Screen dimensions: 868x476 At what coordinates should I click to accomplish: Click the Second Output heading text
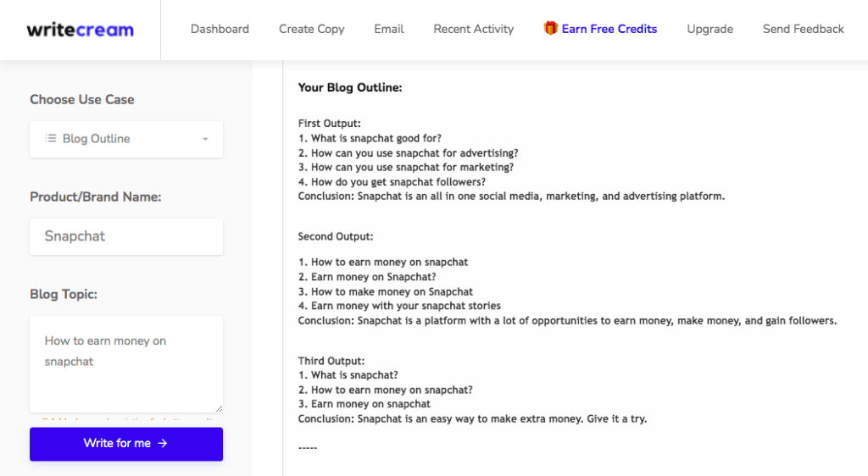tap(336, 236)
